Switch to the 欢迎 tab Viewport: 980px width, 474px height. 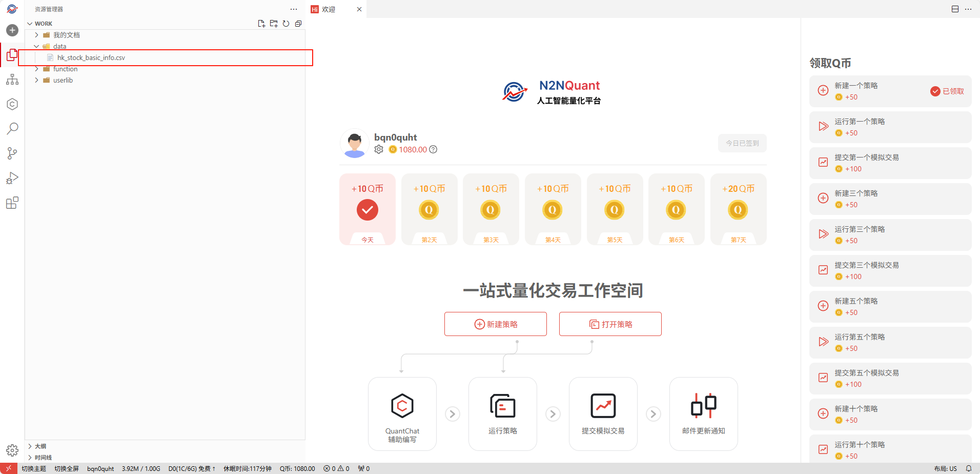point(329,9)
